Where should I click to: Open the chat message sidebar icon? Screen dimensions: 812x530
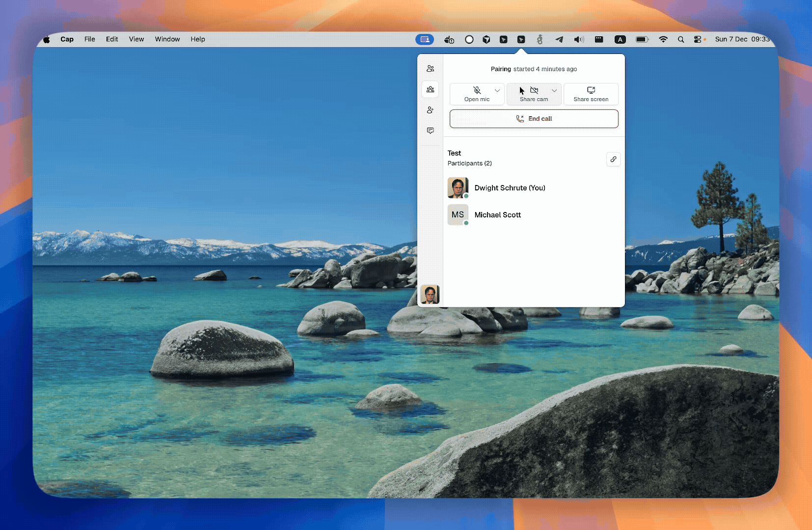click(x=430, y=131)
